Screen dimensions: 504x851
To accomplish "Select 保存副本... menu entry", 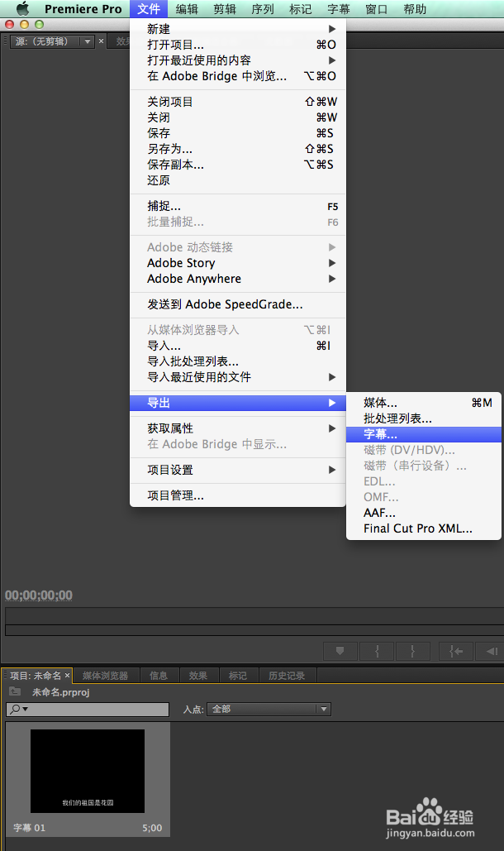I will 238,165.
